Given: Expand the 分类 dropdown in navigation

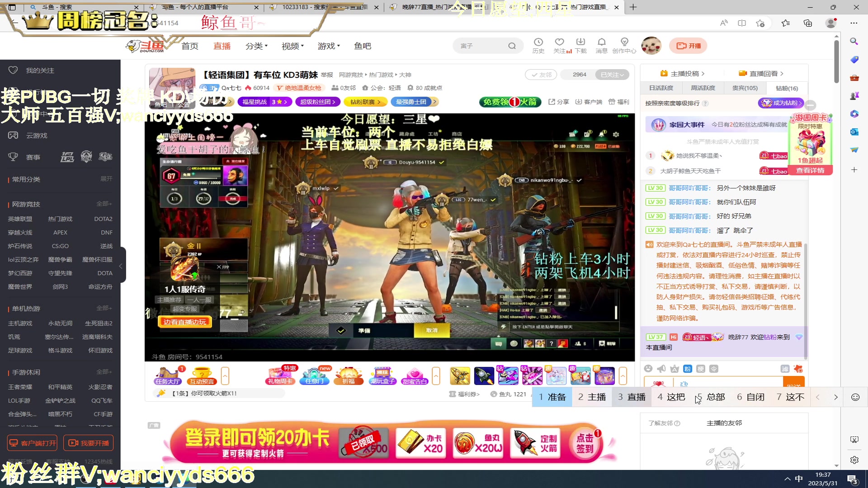Looking at the screenshot, I should click(256, 46).
